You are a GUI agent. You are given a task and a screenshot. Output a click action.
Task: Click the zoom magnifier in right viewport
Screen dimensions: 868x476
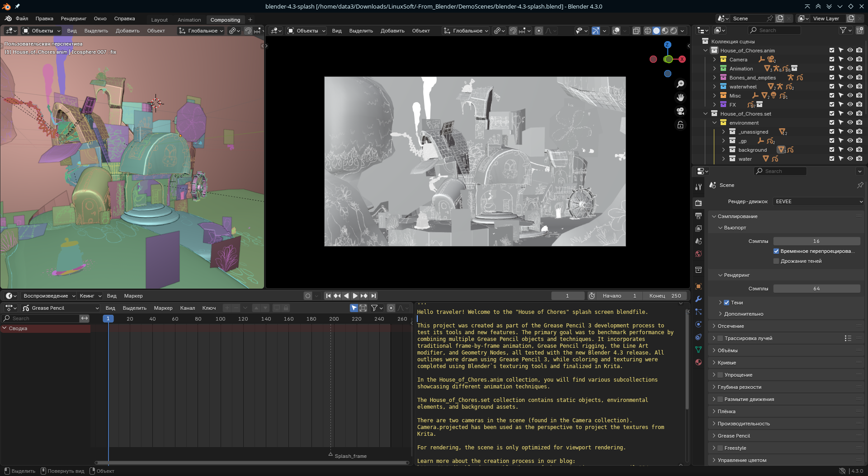click(x=680, y=84)
